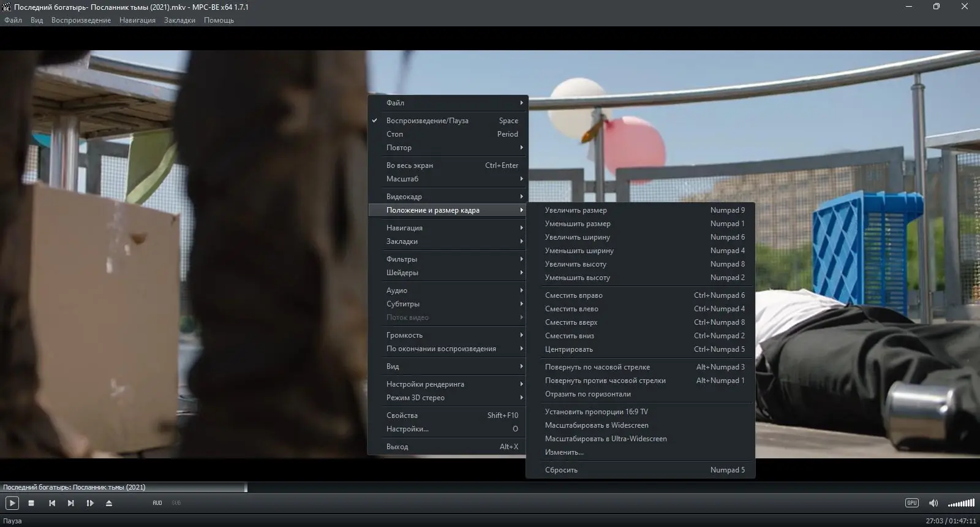Image resolution: width=980 pixels, height=527 pixels.
Task: Select Масштабировать в Ultra-Widescreen
Action: pos(641,439)
